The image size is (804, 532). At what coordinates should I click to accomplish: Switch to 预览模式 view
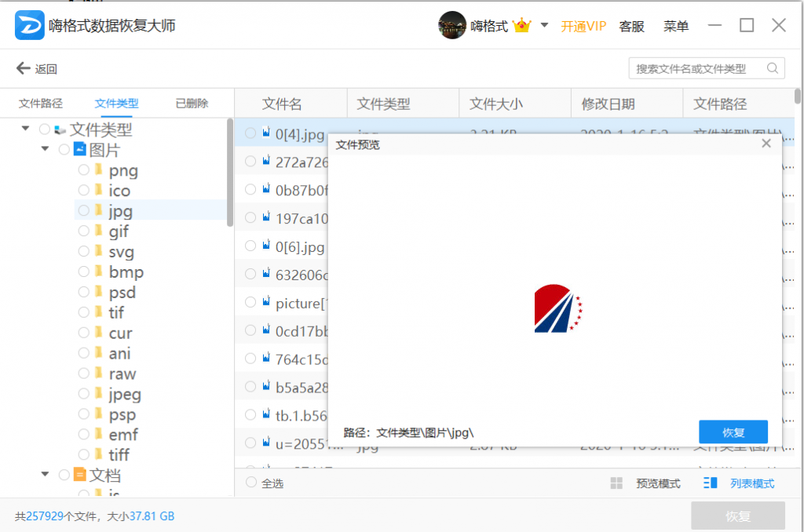[x=658, y=483]
